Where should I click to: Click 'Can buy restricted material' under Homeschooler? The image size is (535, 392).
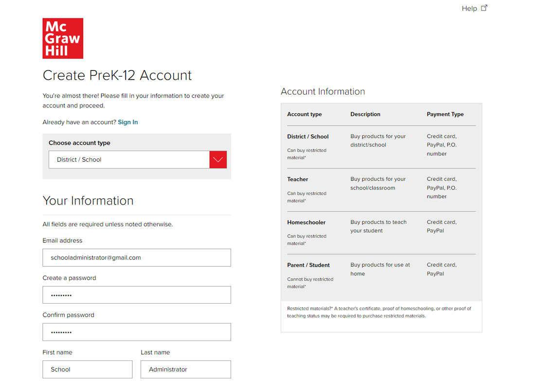click(307, 239)
